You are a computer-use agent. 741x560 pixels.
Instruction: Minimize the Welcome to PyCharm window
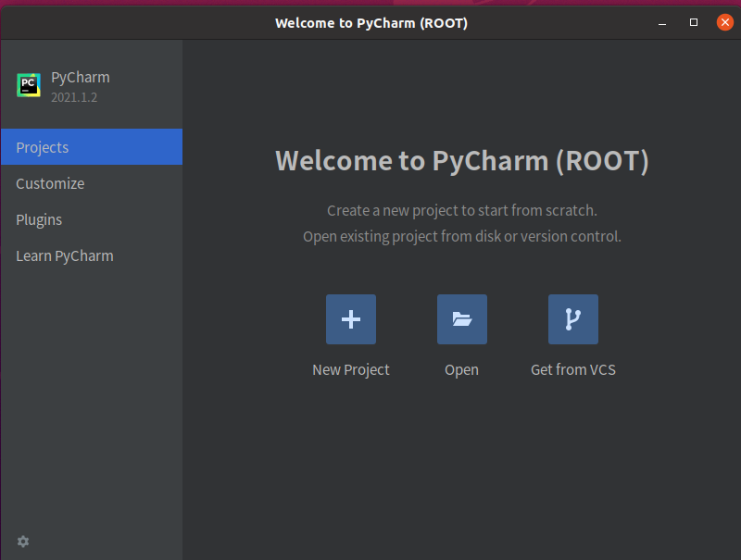(662, 22)
